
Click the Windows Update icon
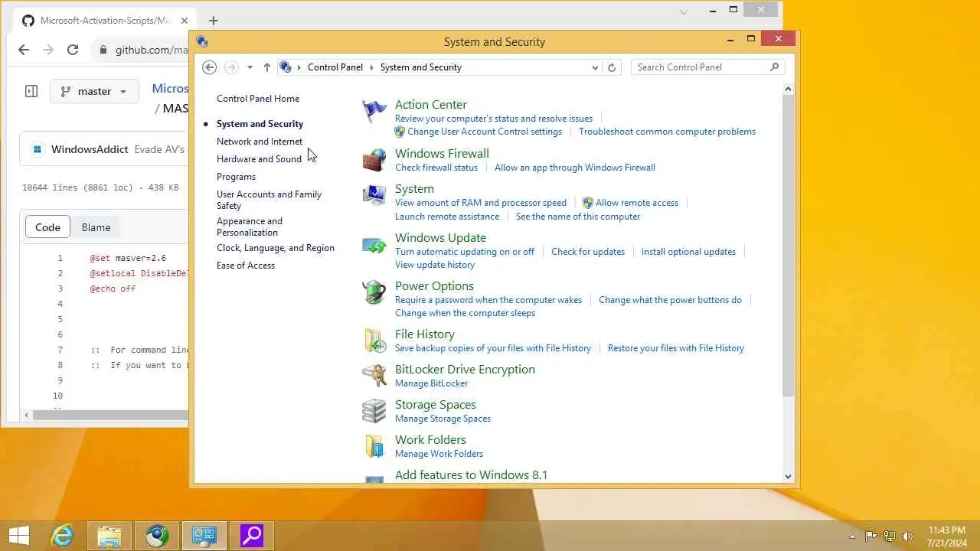pos(374,244)
